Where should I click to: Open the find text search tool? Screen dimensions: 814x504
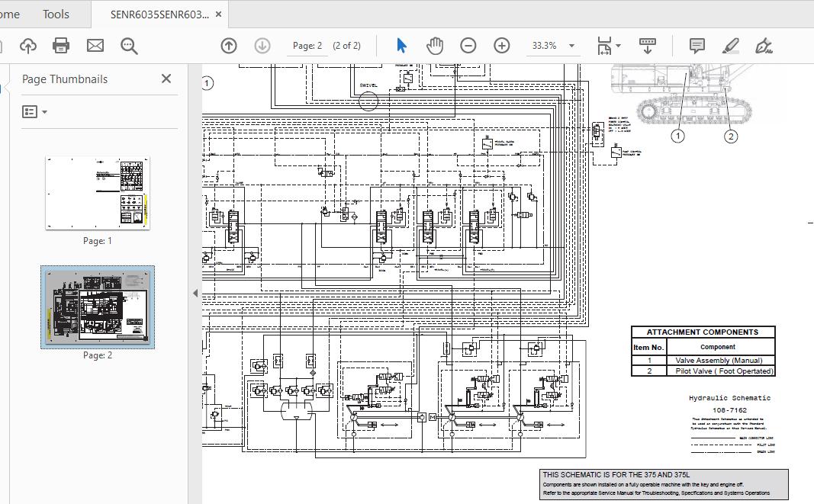[x=129, y=46]
